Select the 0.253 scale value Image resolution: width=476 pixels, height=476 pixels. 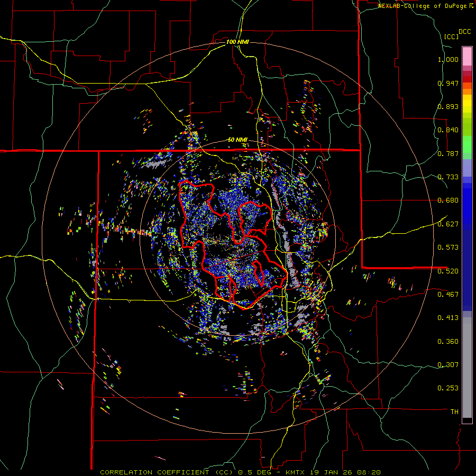pos(448,388)
